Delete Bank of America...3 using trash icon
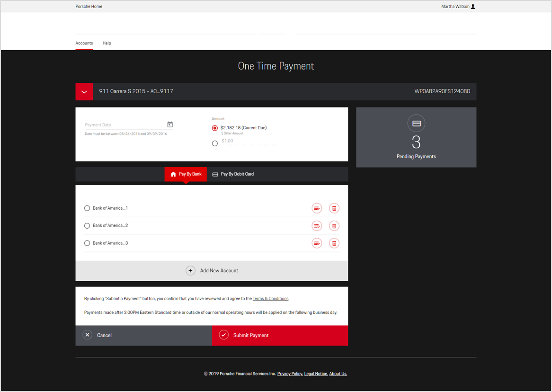The width and height of the screenshot is (552, 392). [334, 243]
